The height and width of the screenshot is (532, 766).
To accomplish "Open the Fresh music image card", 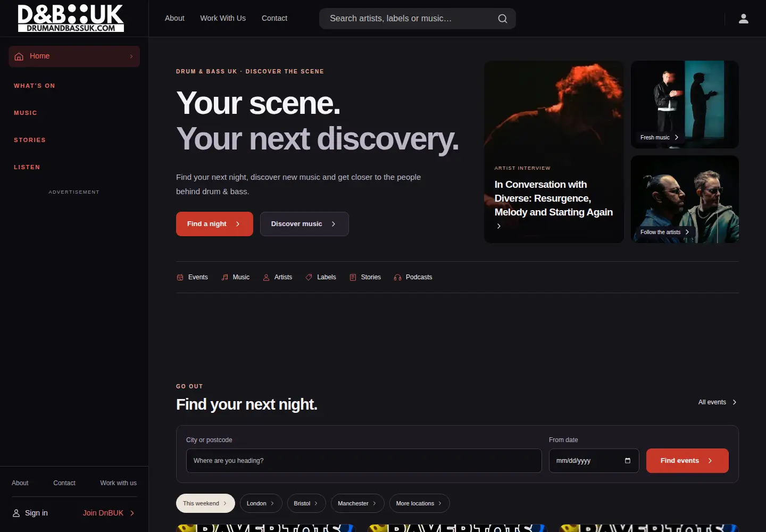I will tap(685, 104).
